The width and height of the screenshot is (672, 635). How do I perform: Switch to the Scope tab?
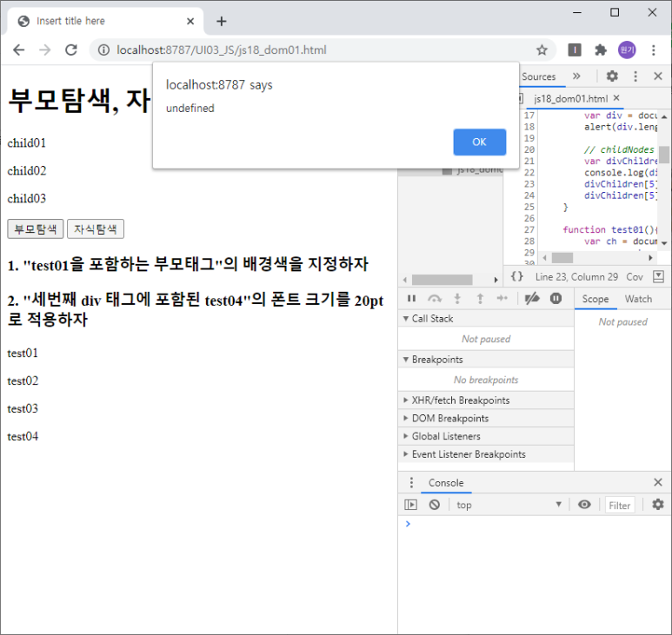pyautogui.click(x=595, y=299)
